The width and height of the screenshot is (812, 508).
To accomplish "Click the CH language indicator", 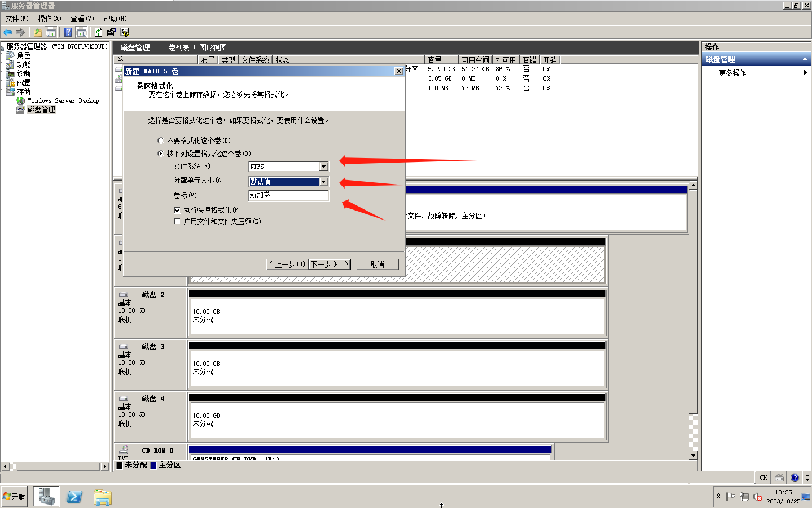I will (x=763, y=478).
